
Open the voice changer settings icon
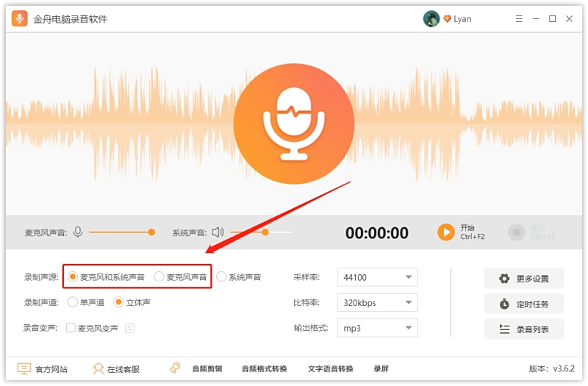130,328
